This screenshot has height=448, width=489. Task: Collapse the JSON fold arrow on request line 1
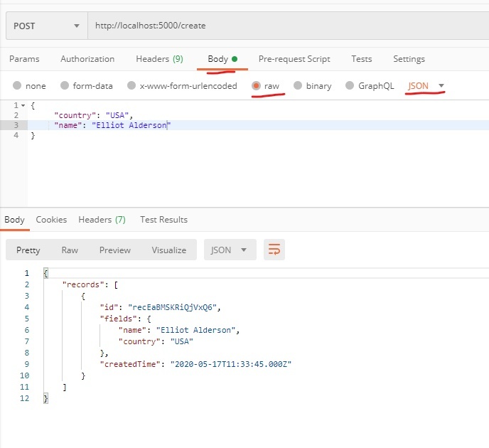point(23,105)
